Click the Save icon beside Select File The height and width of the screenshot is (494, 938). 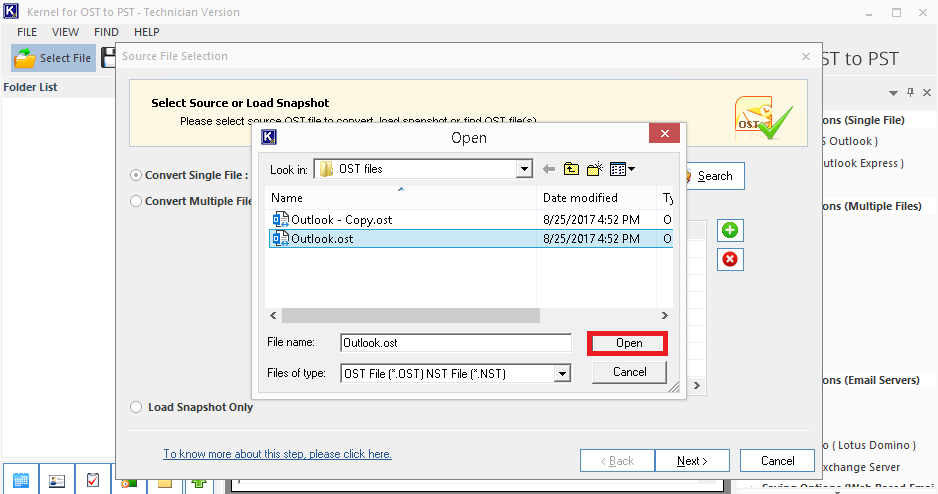click(108, 58)
